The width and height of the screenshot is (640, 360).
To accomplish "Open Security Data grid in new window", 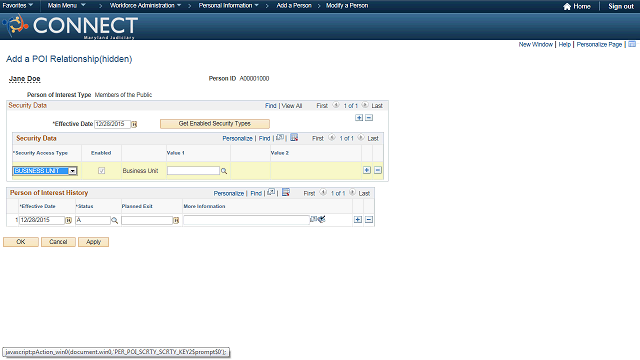I will (x=280, y=138).
